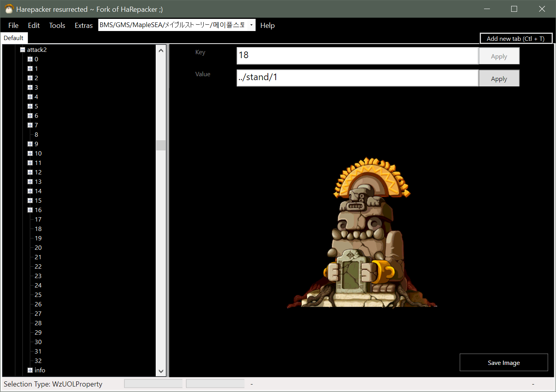Open the File menu
The image size is (556, 392).
(x=13, y=25)
